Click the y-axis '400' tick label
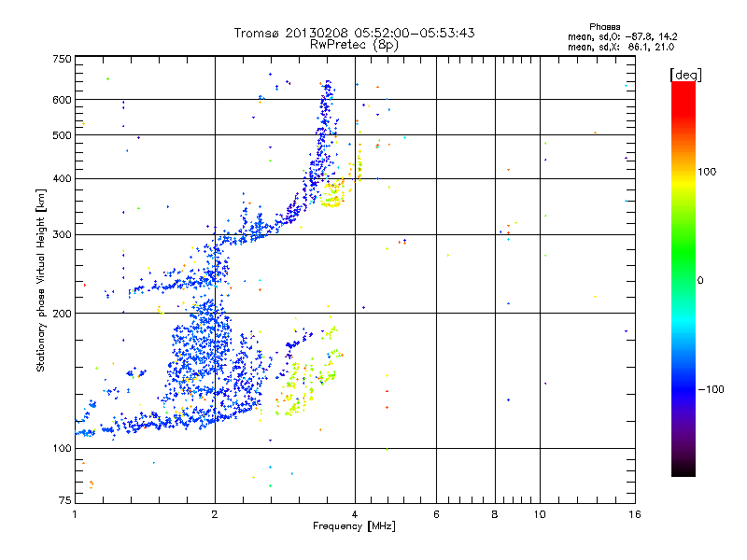 tap(62, 178)
